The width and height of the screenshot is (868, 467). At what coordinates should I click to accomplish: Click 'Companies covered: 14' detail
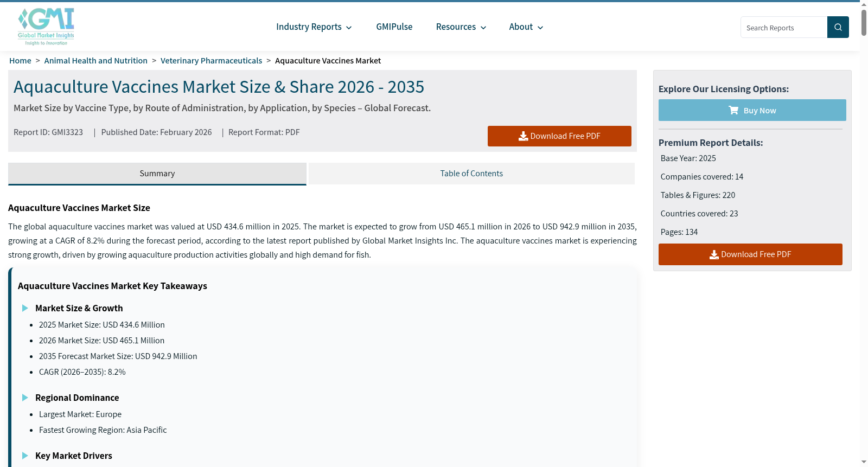(701, 177)
